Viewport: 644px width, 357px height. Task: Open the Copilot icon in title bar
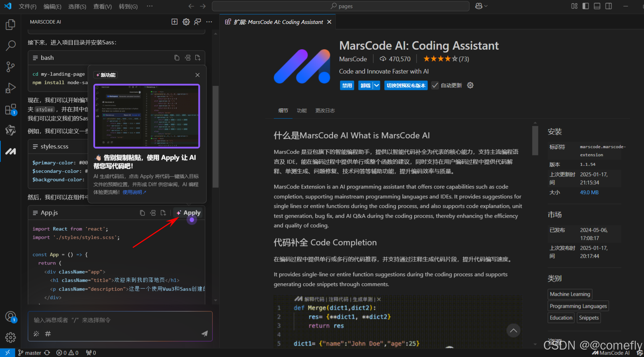pos(479,6)
